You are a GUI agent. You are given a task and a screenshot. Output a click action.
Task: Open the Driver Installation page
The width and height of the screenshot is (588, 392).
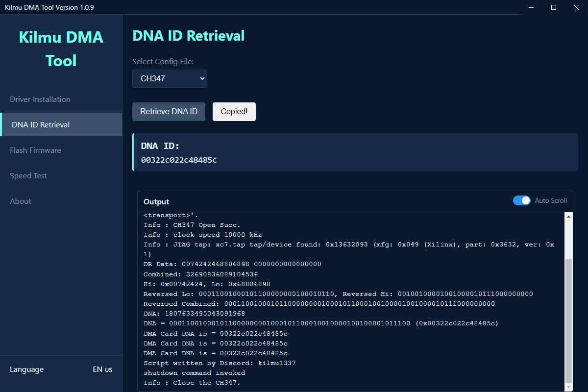[61, 99]
